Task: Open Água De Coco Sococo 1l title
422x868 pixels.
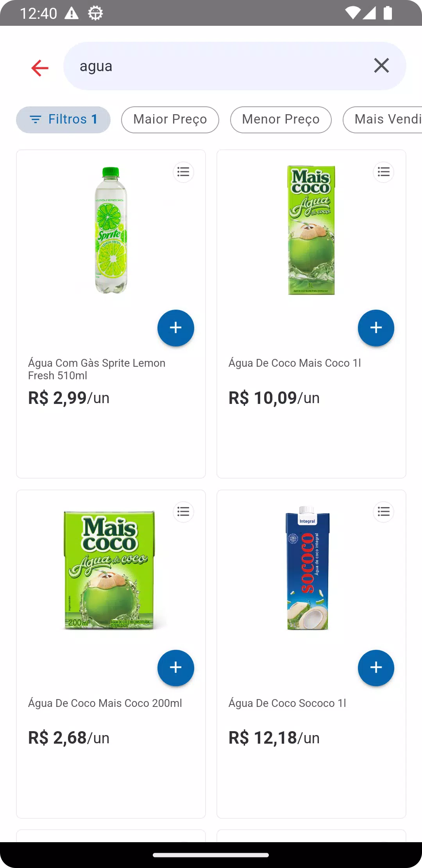Action: pyautogui.click(x=287, y=703)
